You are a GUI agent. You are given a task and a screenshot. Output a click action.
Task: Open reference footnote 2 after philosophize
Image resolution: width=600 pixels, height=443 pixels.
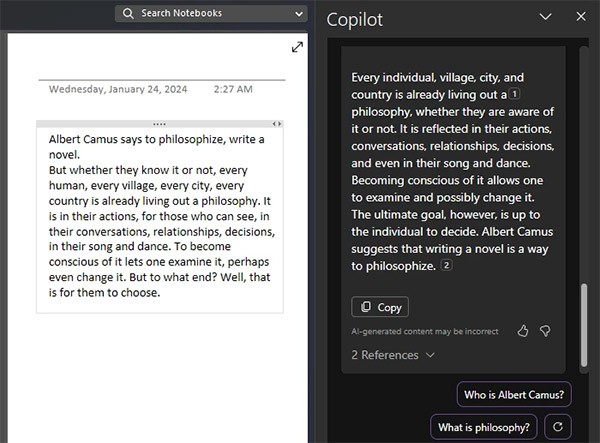coord(447,266)
